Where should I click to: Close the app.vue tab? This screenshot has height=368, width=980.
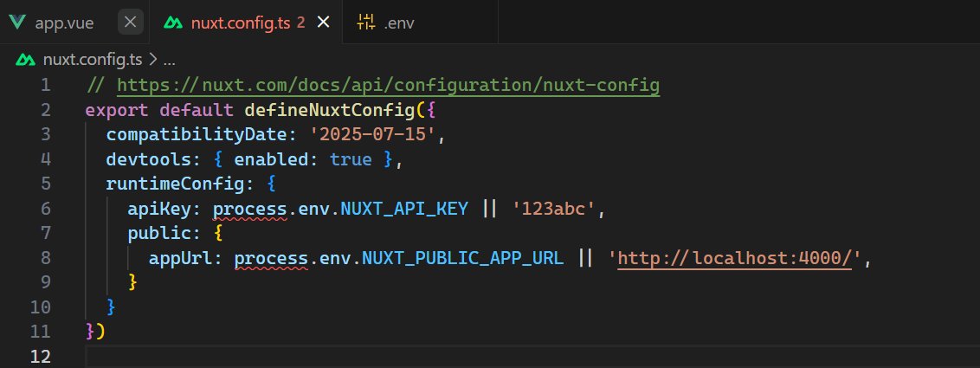coord(130,23)
